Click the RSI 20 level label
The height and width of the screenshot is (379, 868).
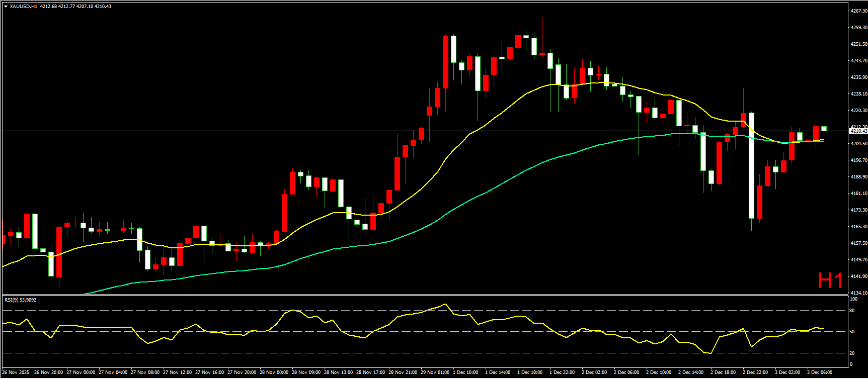click(x=852, y=353)
